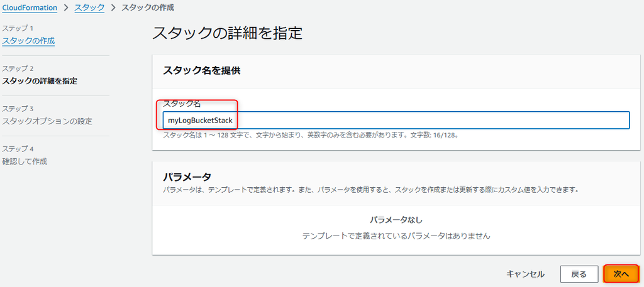The height and width of the screenshot is (287, 644).
Task: Select the スタックオプションの設定 step 3 label
Action: 47,121
